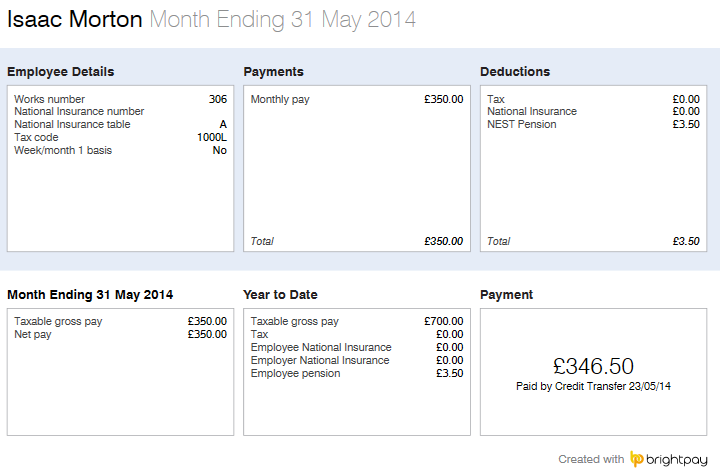This screenshot has height=472, width=720.
Task: Click the Payments total amount £350.00
Action: click(443, 241)
